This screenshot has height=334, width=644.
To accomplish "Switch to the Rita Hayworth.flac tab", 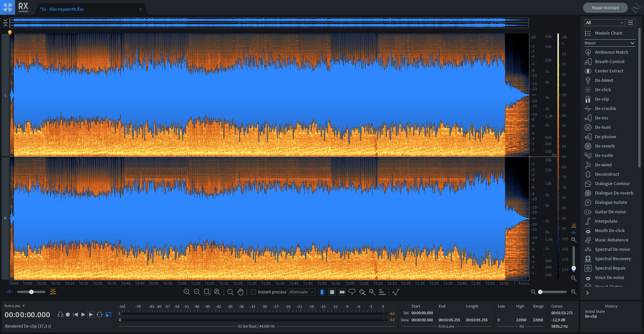I will tap(62, 9).
